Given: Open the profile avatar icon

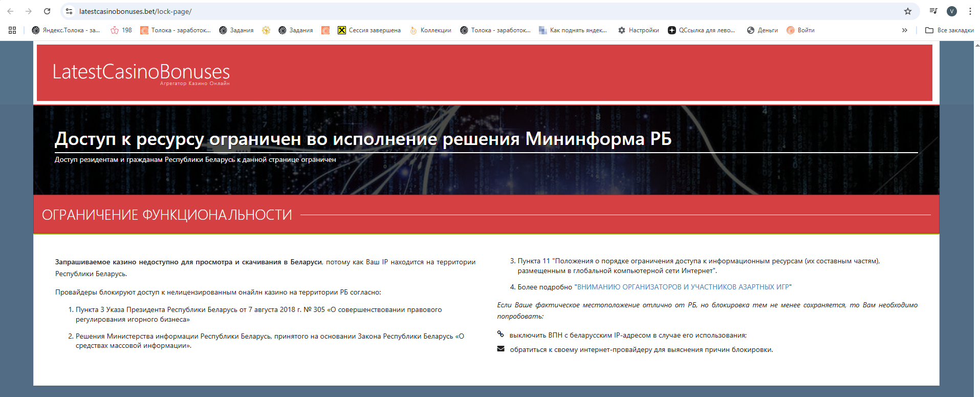Looking at the screenshot, I should [952, 11].
